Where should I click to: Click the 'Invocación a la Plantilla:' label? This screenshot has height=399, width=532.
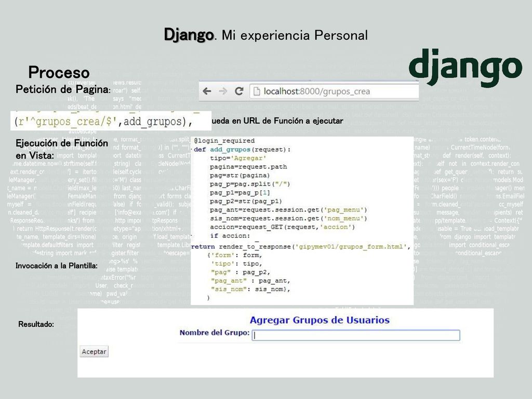pos(56,265)
